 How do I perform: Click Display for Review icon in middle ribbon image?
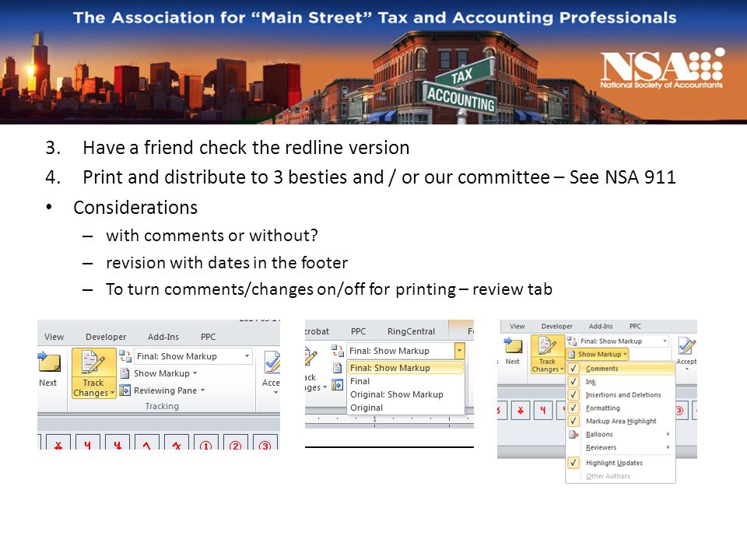(337, 351)
